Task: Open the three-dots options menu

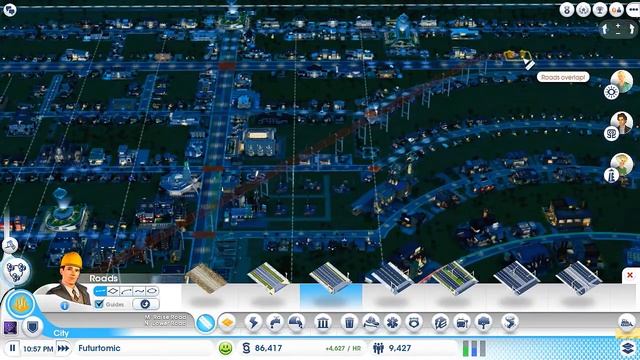Action: click(x=633, y=9)
